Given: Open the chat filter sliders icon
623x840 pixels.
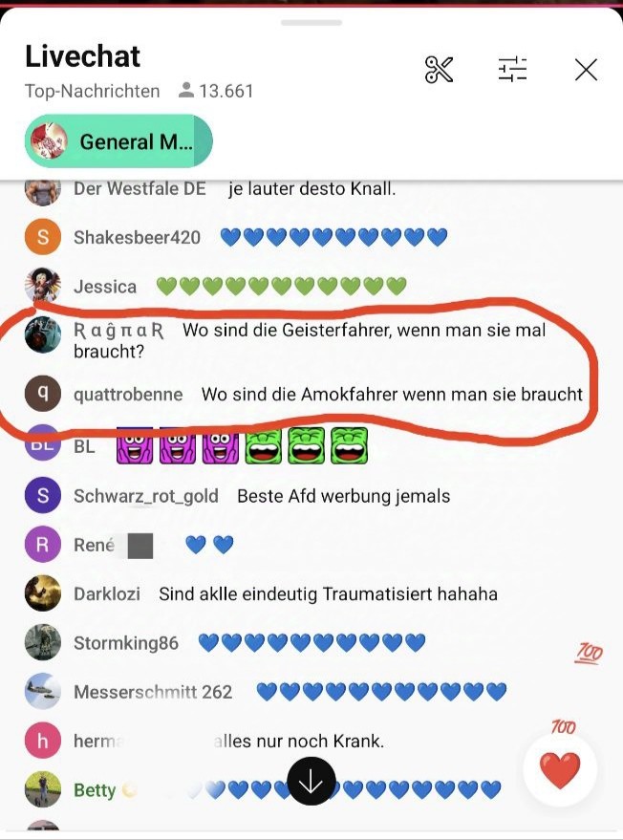Looking at the screenshot, I should pos(512,69).
